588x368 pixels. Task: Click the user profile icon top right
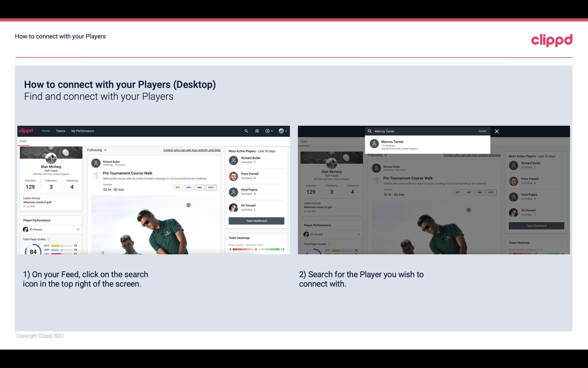coord(281,131)
